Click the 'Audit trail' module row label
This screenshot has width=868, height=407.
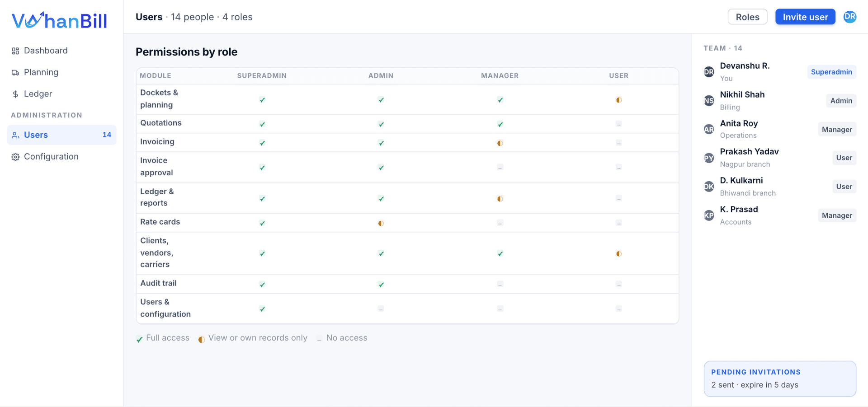[x=158, y=283]
